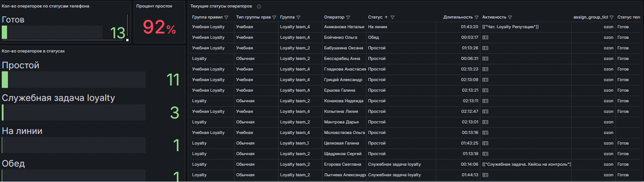Click the Простой bar gauge
Image resolution: width=644 pixels, height=182 pixels.
[74, 80]
